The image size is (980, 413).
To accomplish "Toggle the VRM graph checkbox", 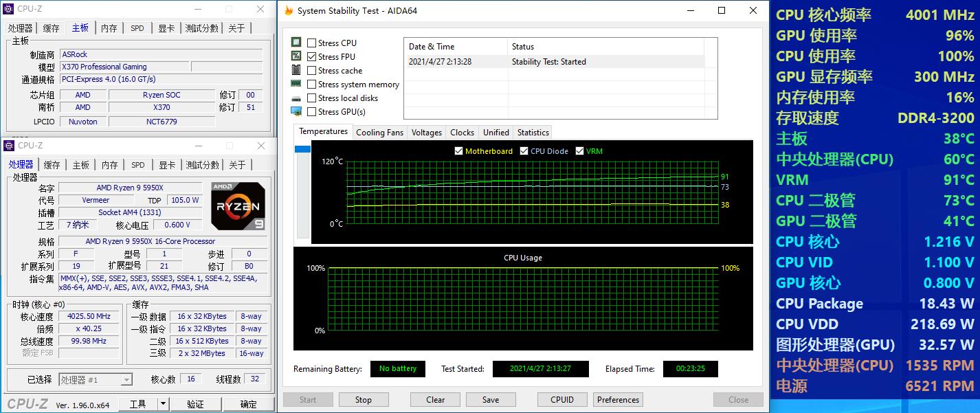I will 579,151.
